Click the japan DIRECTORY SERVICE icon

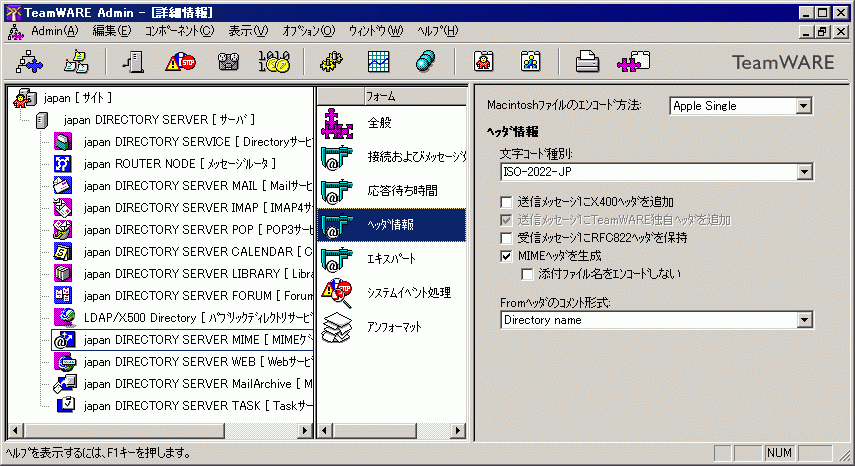click(63, 142)
